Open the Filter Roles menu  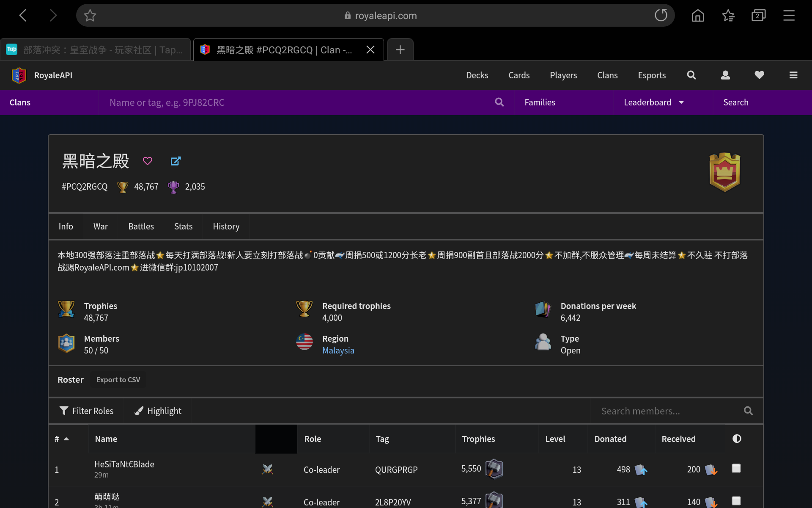[x=87, y=411]
